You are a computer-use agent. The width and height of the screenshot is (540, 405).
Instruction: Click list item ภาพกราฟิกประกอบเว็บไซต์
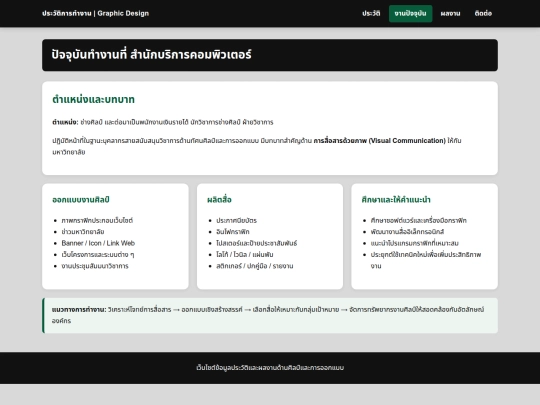tap(97, 220)
